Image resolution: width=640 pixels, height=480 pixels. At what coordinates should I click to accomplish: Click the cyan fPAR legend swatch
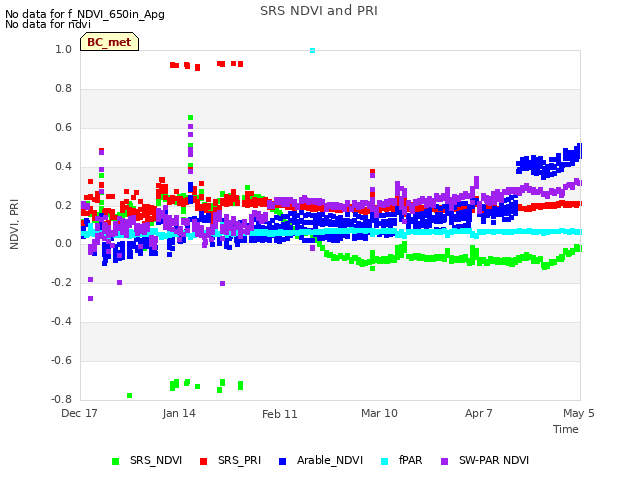point(384,461)
